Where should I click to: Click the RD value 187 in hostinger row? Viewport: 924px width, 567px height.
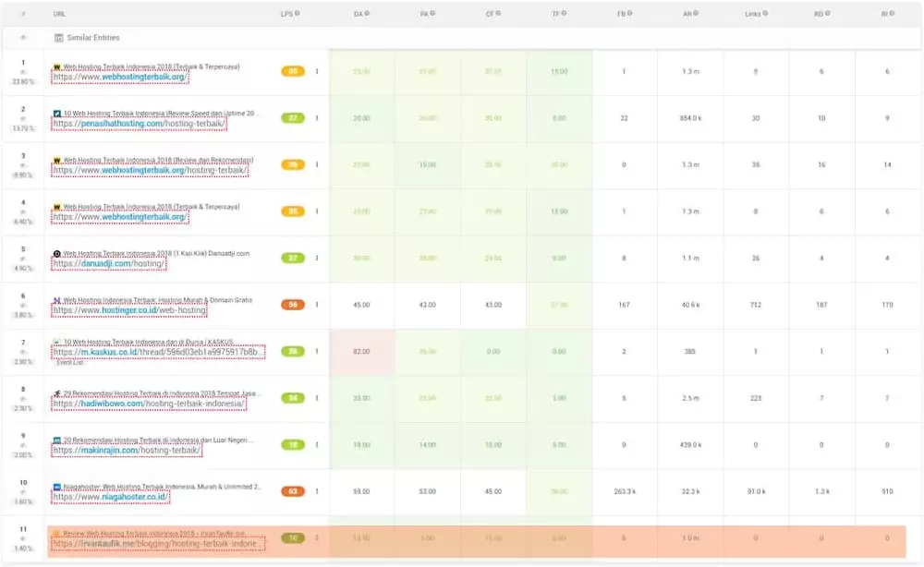pyautogui.click(x=821, y=305)
